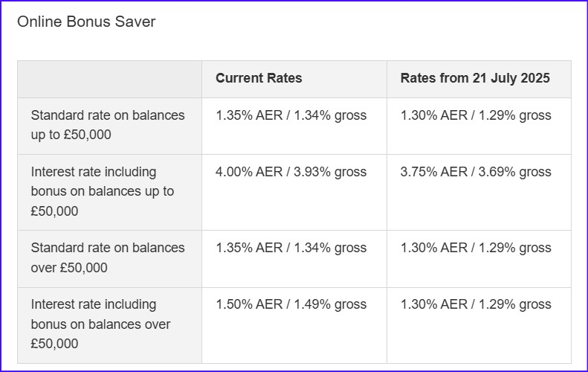Viewport: 588px width, 372px height.
Task: Click the empty top-left header cell
Action: click(x=109, y=79)
